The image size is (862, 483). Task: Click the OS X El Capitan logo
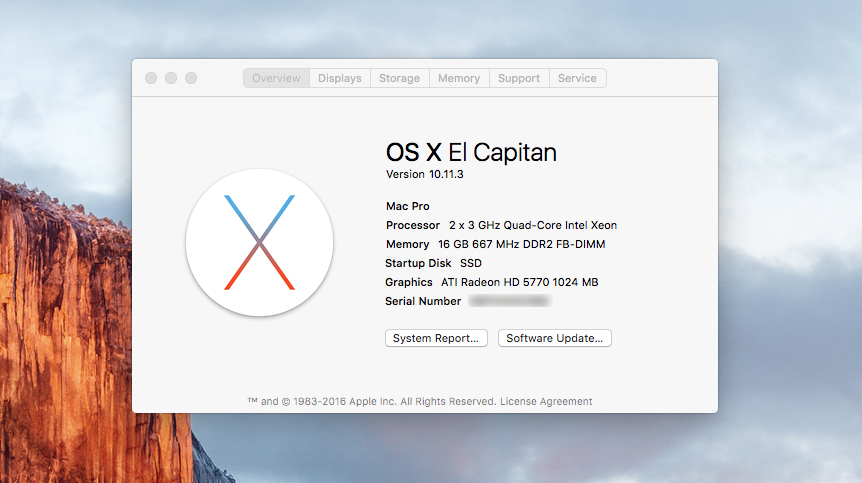point(259,242)
